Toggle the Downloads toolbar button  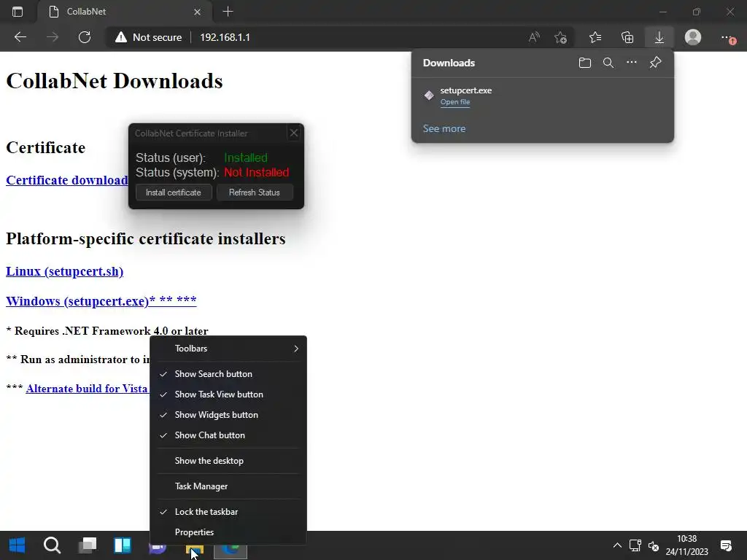coord(659,37)
